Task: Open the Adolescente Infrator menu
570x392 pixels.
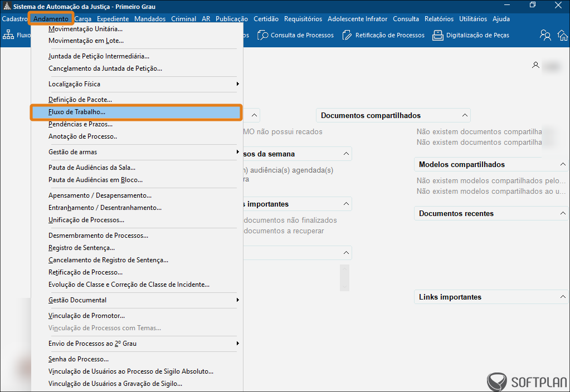Action: [x=357, y=19]
